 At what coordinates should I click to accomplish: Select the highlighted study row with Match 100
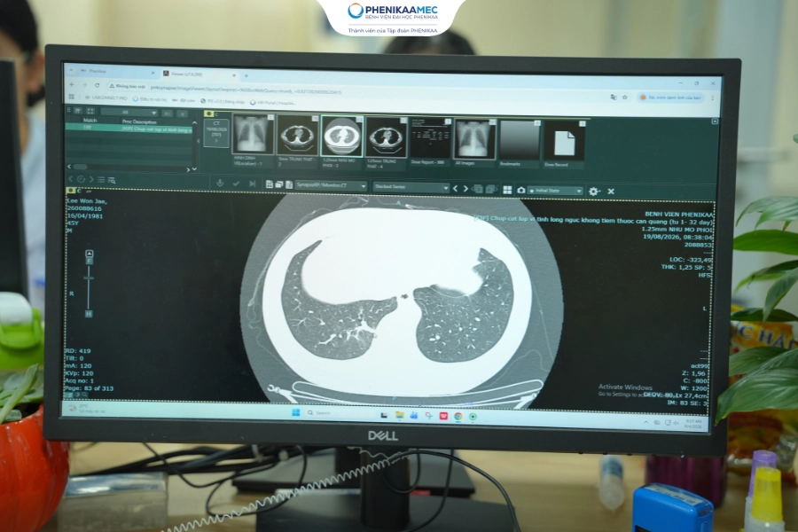pyautogui.click(x=129, y=129)
